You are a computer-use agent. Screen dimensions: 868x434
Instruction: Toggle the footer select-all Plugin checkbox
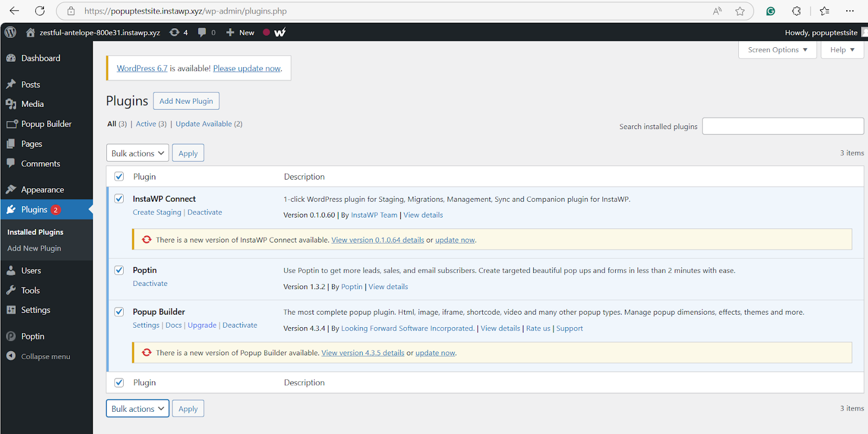119,382
